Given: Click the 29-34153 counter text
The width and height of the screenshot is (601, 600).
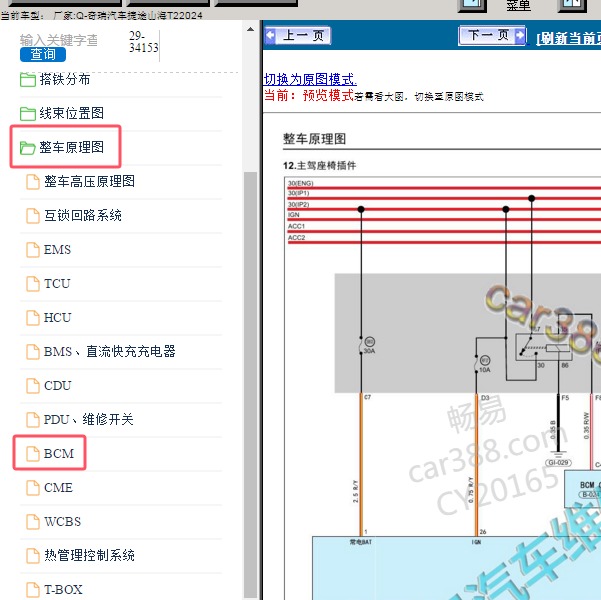Looking at the screenshot, I should 143,41.
